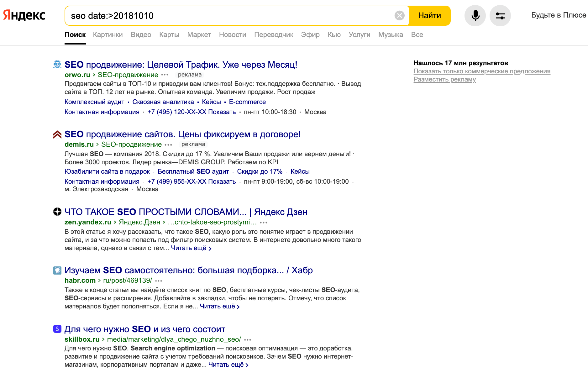
Task: Open Контактная информация for orwo.ru
Action: (x=102, y=112)
